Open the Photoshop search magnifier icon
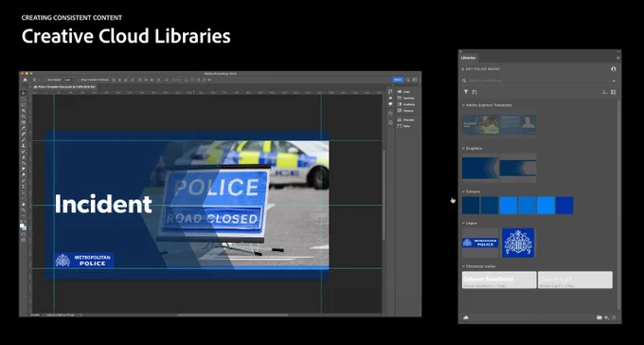644x345 pixels. click(408, 80)
